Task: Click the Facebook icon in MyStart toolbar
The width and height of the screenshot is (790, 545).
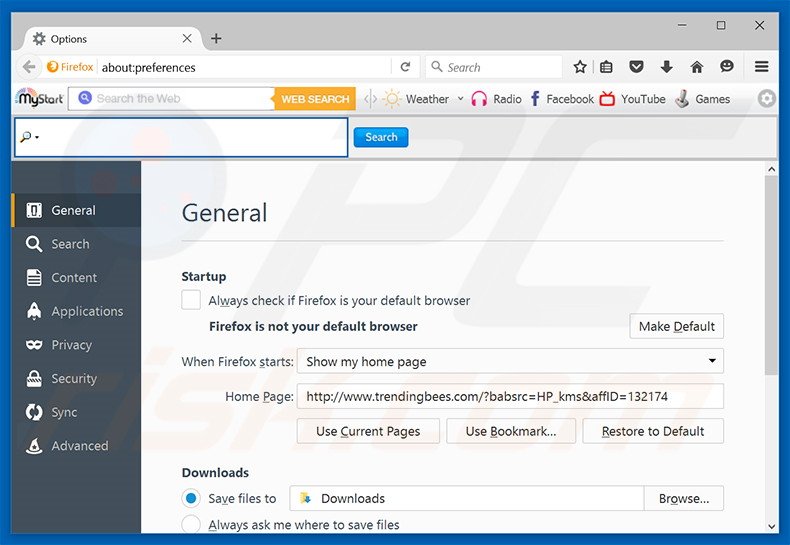Action: pos(535,99)
